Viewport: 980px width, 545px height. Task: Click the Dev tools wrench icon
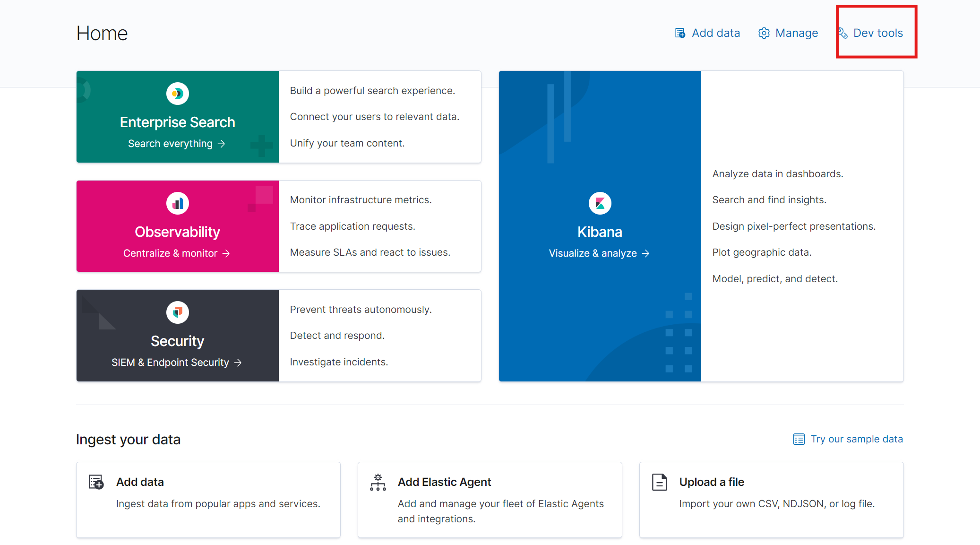tap(842, 33)
